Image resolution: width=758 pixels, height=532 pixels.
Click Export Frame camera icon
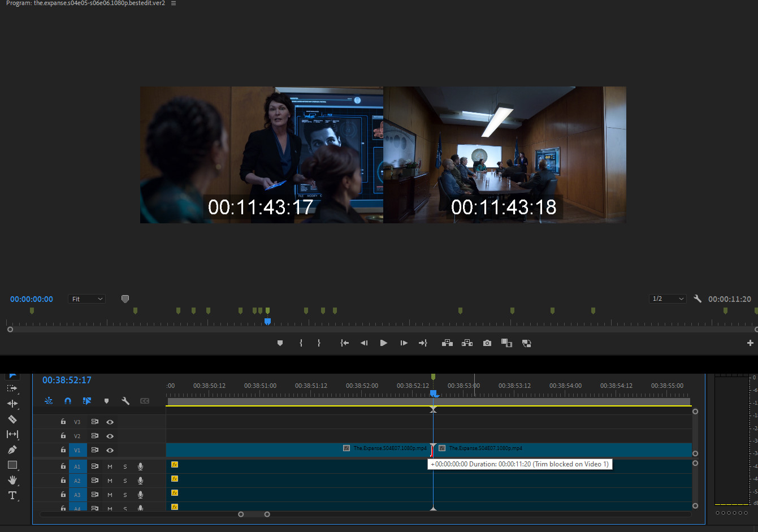click(x=487, y=343)
